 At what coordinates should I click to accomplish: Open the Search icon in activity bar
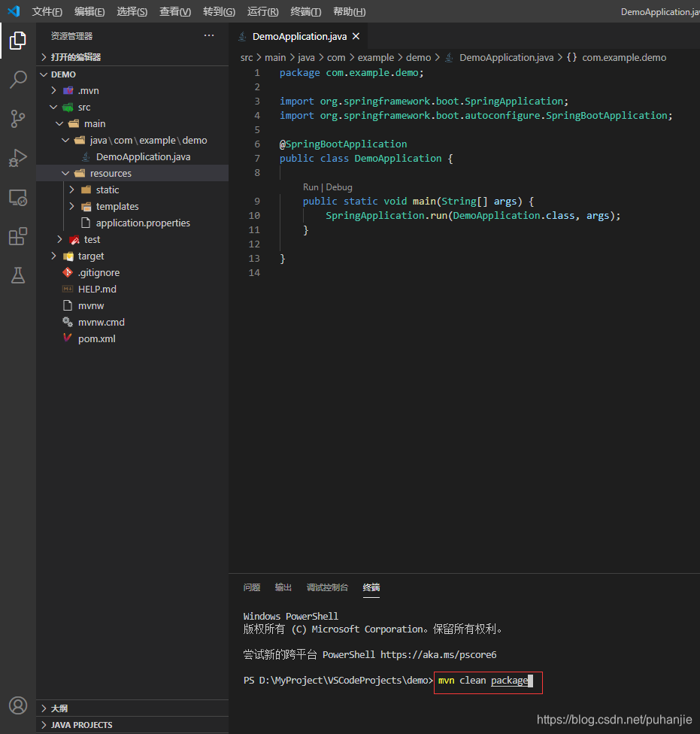(x=17, y=80)
